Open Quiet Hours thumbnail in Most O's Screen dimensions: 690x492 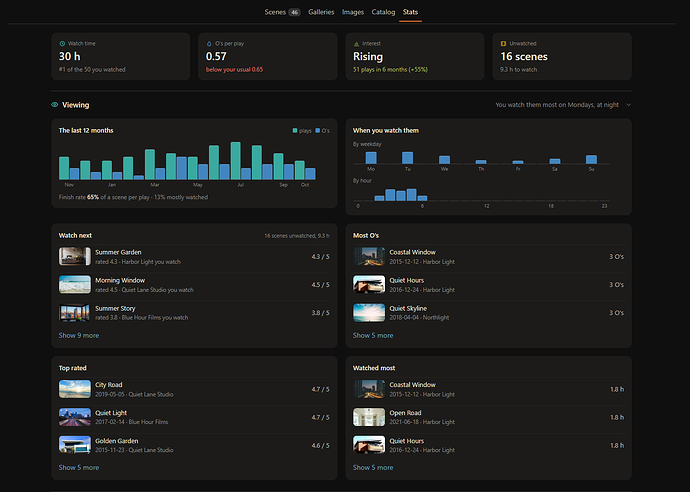369,285
